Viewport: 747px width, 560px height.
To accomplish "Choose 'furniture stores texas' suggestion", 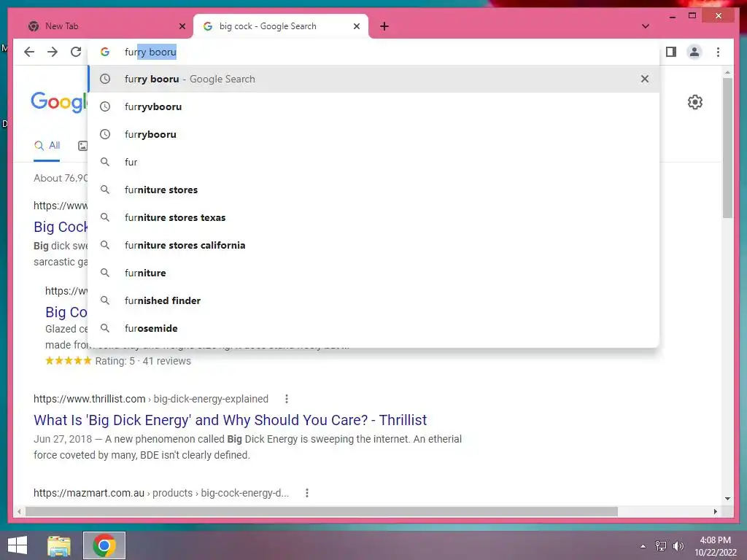I will coord(373,217).
